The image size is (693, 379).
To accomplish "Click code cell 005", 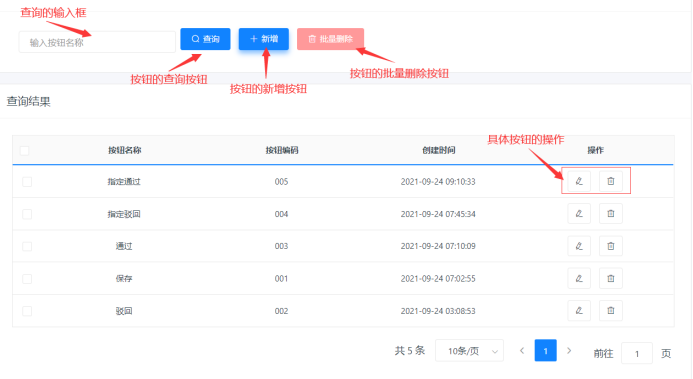I will (x=282, y=182).
